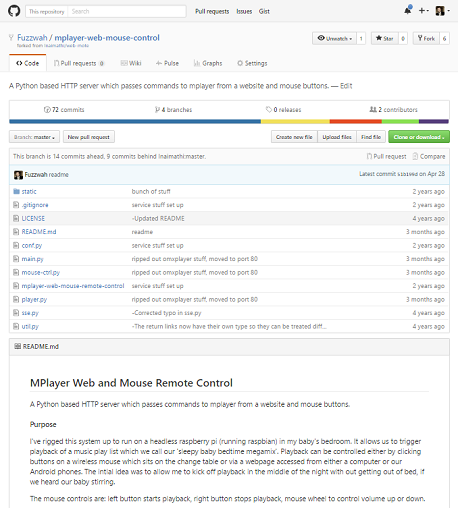Open notifications bell icon

point(408,10)
